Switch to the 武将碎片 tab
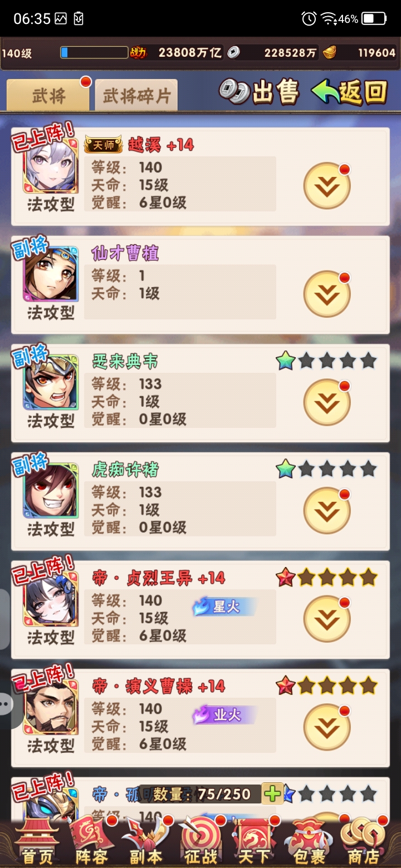401x868 pixels. (x=136, y=96)
